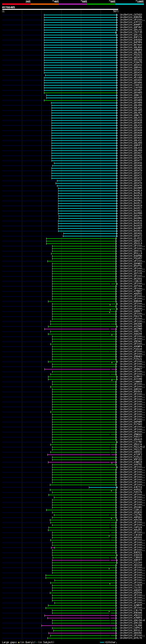
Task: Select the UniRef100_B9SVL0 hit label
Action: click(x=131, y=630)
